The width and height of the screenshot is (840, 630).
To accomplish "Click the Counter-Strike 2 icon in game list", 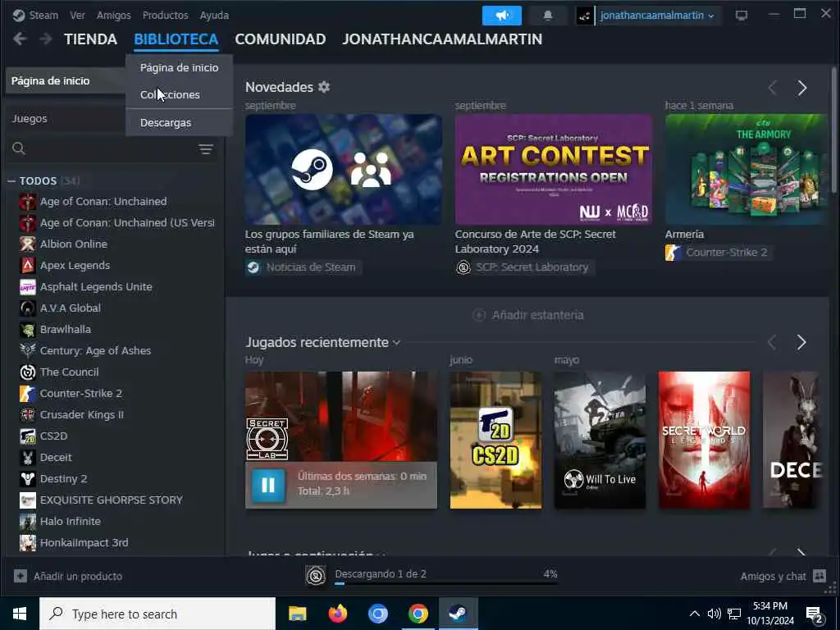I will 28,393.
